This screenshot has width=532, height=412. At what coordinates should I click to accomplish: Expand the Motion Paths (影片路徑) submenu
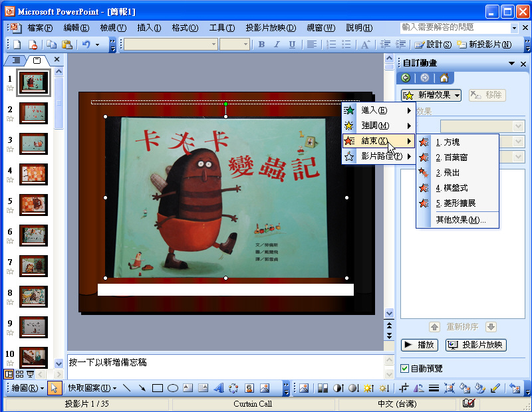pos(378,156)
